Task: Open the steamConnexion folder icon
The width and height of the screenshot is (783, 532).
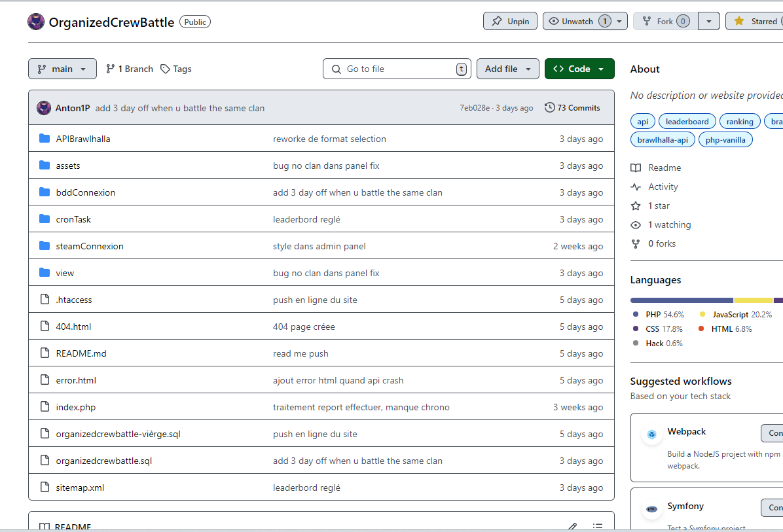Action: [45, 245]
